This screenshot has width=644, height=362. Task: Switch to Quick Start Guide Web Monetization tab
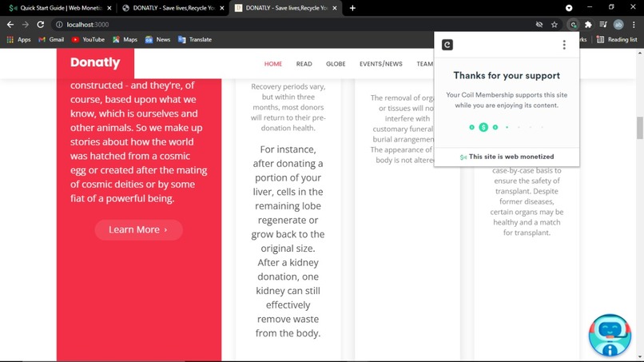coord(61,8)
